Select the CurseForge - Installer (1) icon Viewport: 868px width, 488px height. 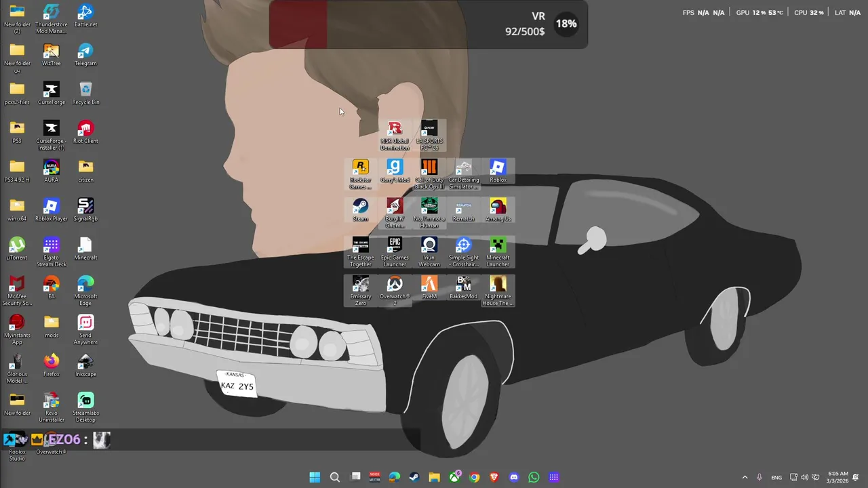[x=51, y=136]
